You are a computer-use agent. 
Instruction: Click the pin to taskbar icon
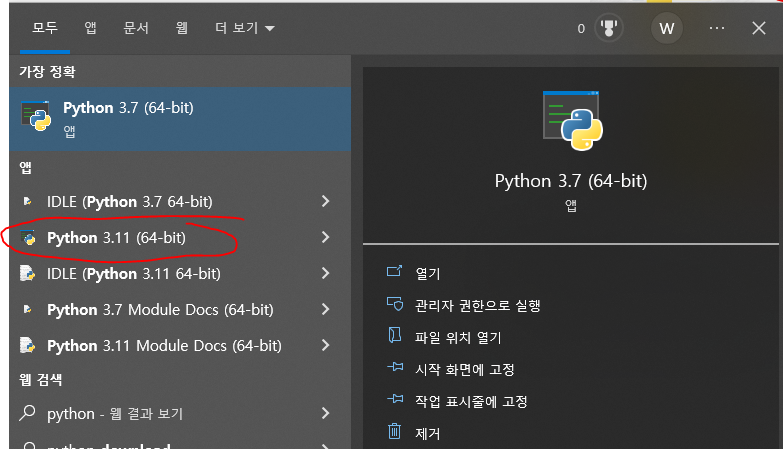(x=395, y=399)
